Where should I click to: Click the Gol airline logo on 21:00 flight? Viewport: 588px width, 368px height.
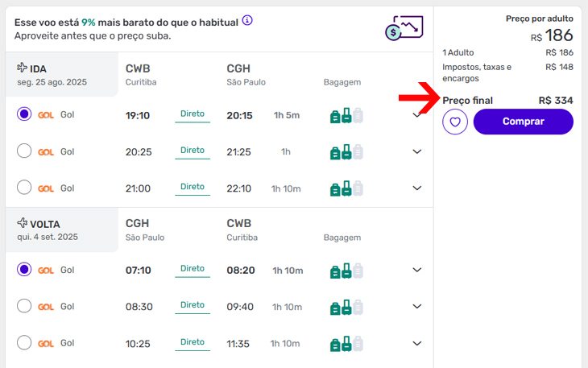click(46, 189)
